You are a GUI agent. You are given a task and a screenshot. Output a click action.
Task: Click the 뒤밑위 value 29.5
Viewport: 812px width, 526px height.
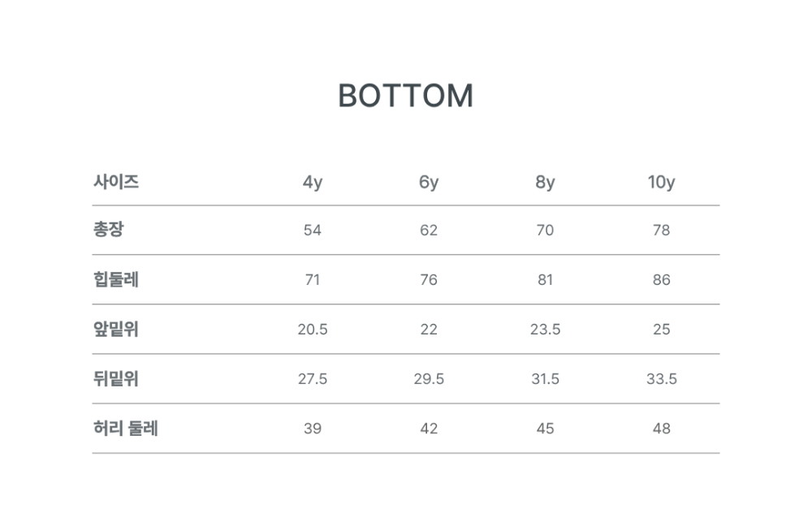428,379
